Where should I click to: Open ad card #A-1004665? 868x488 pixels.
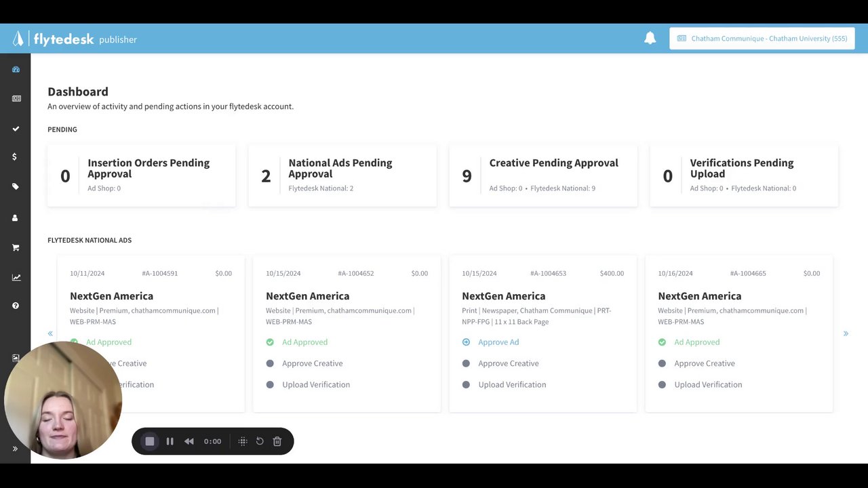[x=738, y=333]
